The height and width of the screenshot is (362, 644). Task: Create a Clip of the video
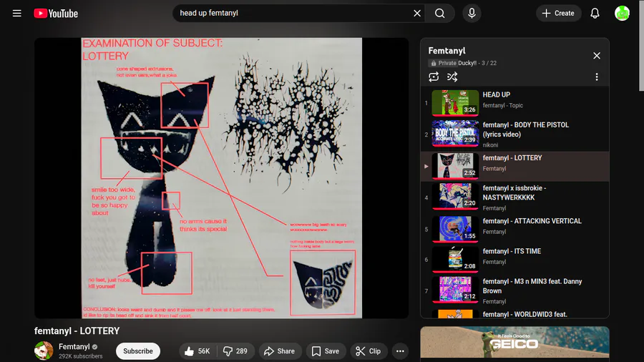coord(369,351)
